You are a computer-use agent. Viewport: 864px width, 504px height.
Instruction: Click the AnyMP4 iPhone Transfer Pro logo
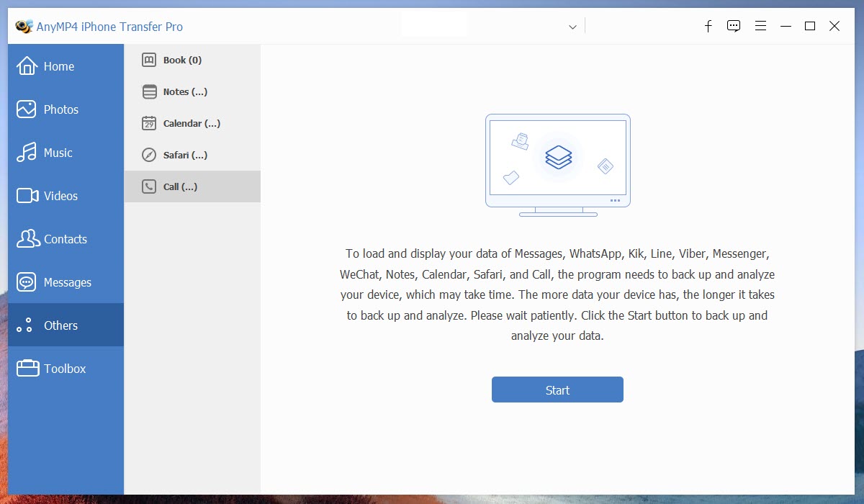tap(24, 26)
